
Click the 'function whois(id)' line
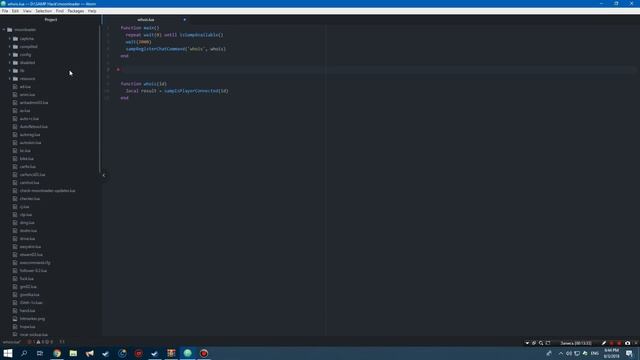(143, 84)
